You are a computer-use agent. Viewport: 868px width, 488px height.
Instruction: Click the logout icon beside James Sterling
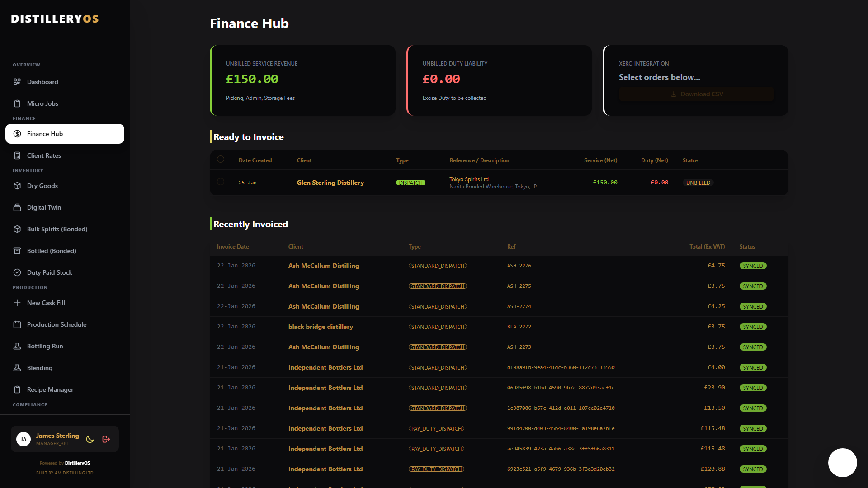106,439
